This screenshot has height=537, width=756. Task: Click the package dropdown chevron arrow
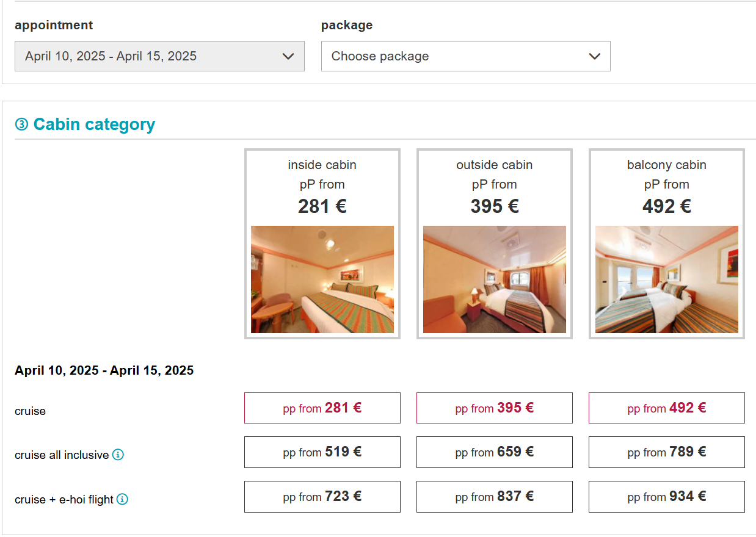click(594, 56)
